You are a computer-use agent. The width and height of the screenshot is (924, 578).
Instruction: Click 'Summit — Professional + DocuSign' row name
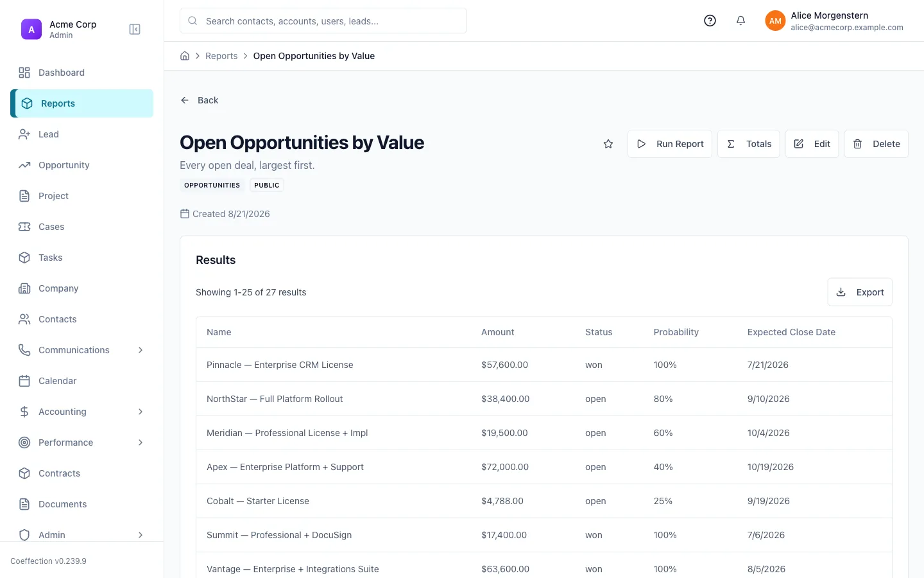[x=279, y=535]
